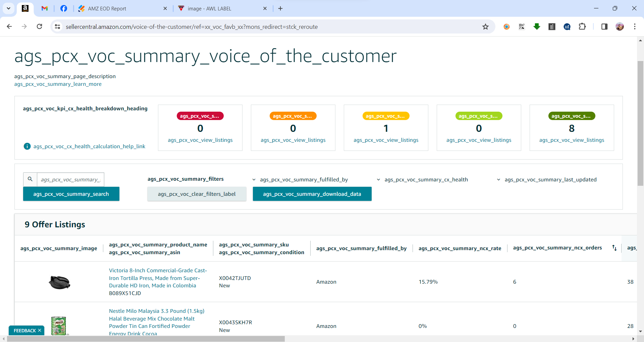View listings under the red badge card
This screenshot has width=644, height=342.
click(200, 140)
